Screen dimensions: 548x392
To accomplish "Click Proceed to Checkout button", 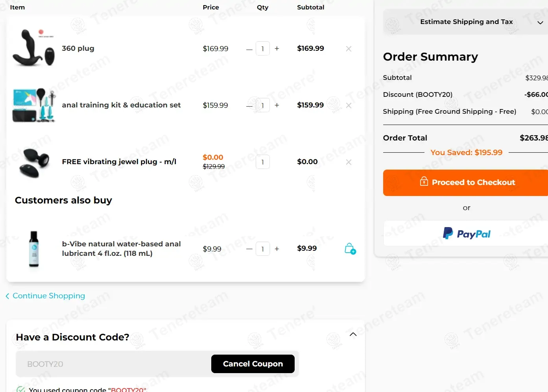I will pyautogui.click(x=466, y=183).
